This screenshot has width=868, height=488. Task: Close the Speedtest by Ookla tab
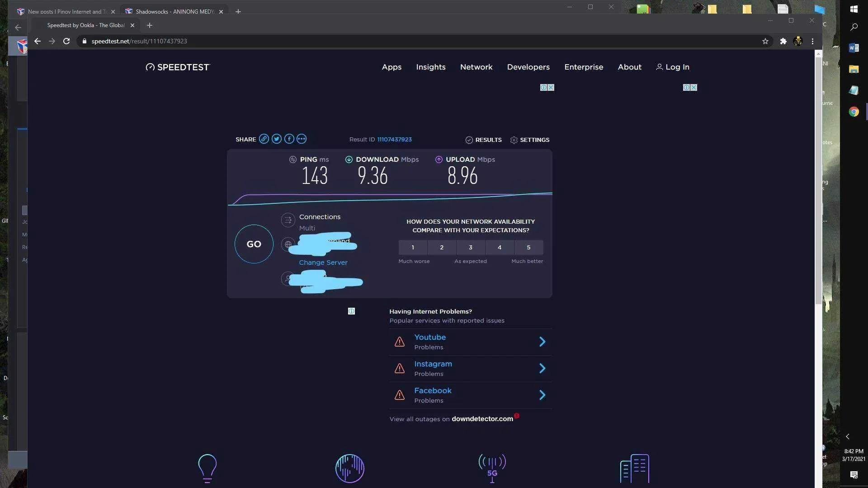point(132,25)
